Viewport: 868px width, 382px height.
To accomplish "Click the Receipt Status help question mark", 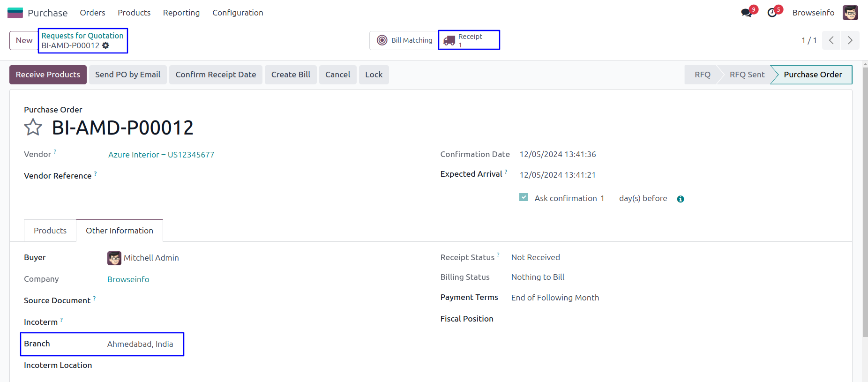I will (x=498, y=255).
